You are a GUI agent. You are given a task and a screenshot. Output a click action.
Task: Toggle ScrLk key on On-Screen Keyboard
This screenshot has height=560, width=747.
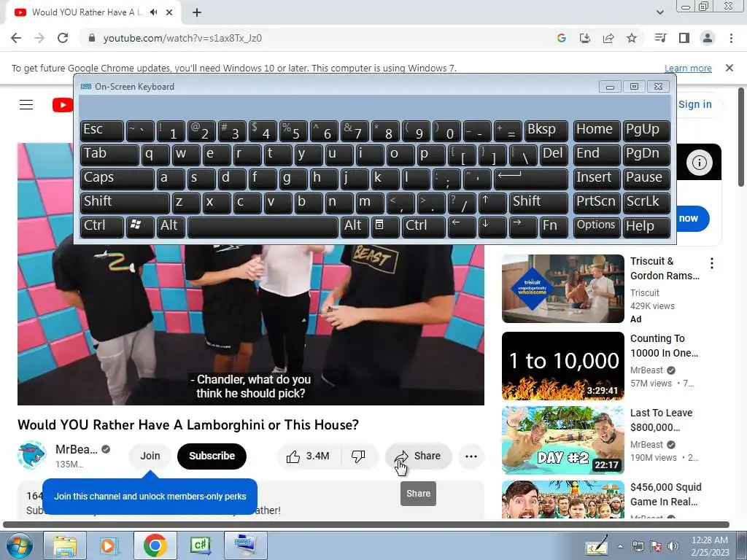pos(646,203)
